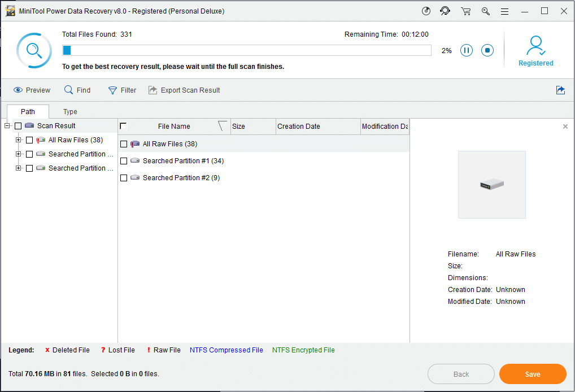
Task: Sort by the Modification Date column header
Action: point(385,127)
